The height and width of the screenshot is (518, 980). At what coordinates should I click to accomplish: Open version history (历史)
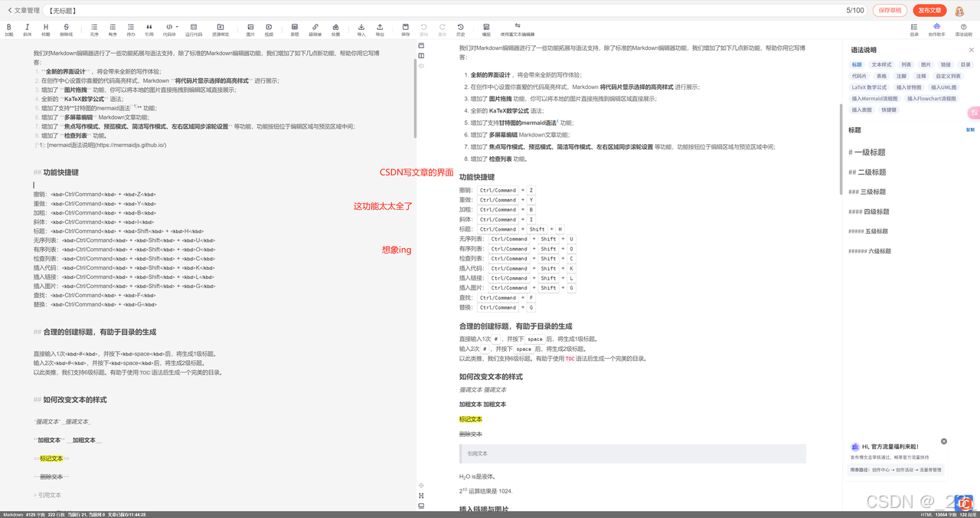pyautogui.click(x=460, y=30)
